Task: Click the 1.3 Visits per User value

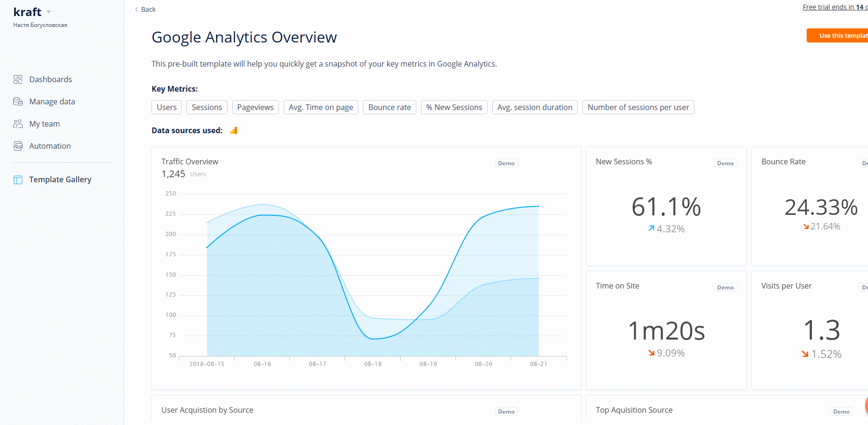Action: pos(821,330)
